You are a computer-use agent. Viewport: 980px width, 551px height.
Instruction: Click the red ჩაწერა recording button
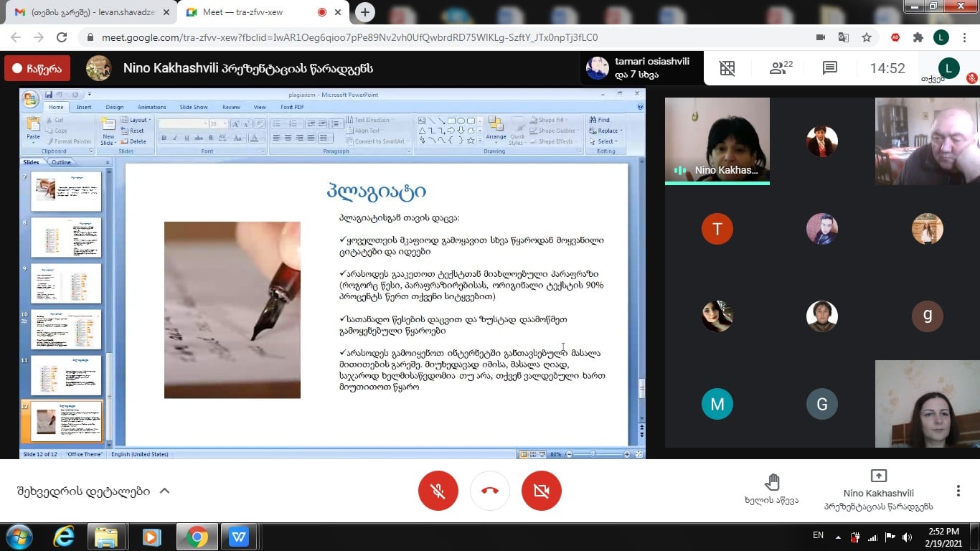[37, 68]
